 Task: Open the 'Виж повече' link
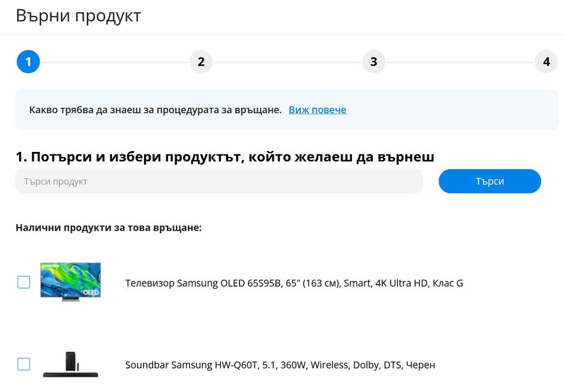pyautogui.click(x=317, y=110)
